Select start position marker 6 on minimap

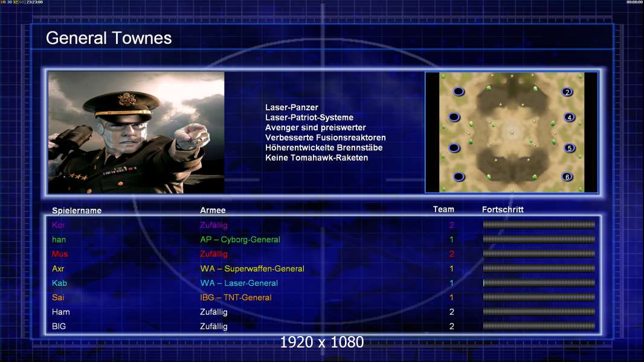[x=567, y=177]
